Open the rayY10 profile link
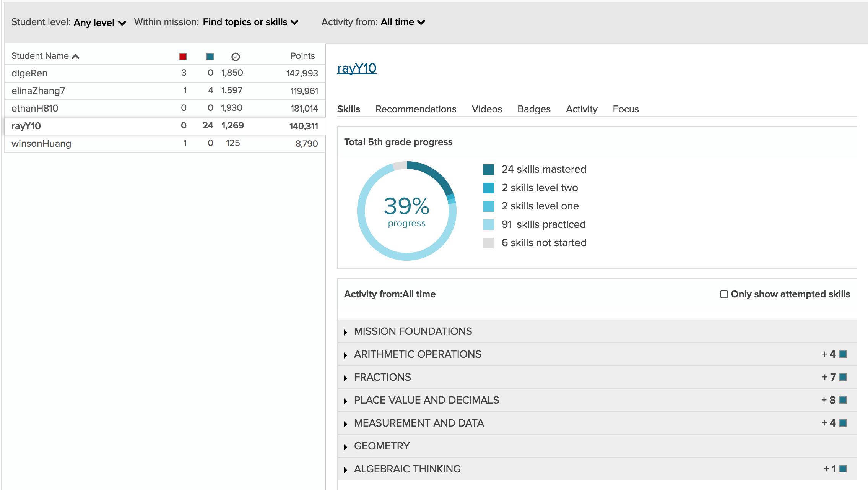 pos(357,68)
